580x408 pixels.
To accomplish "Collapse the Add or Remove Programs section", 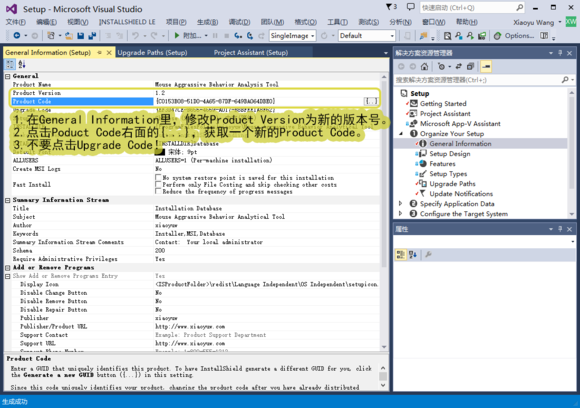I will click(7, 267).
